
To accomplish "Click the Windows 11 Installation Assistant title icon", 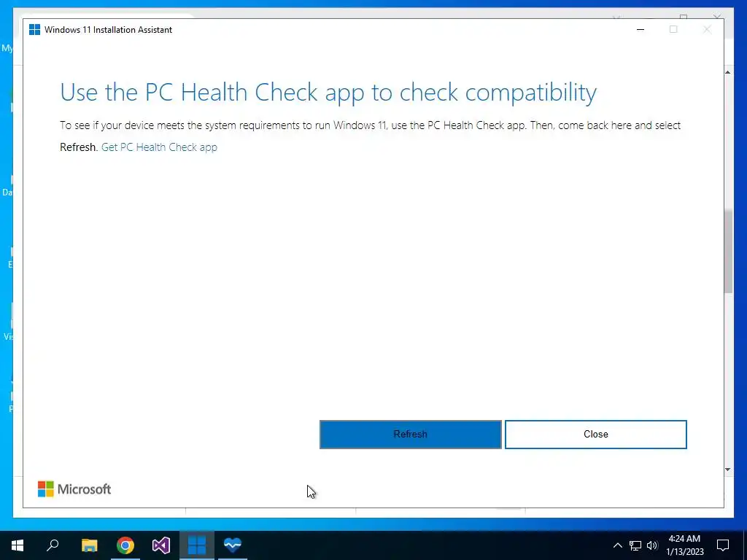I will [34, 29].
